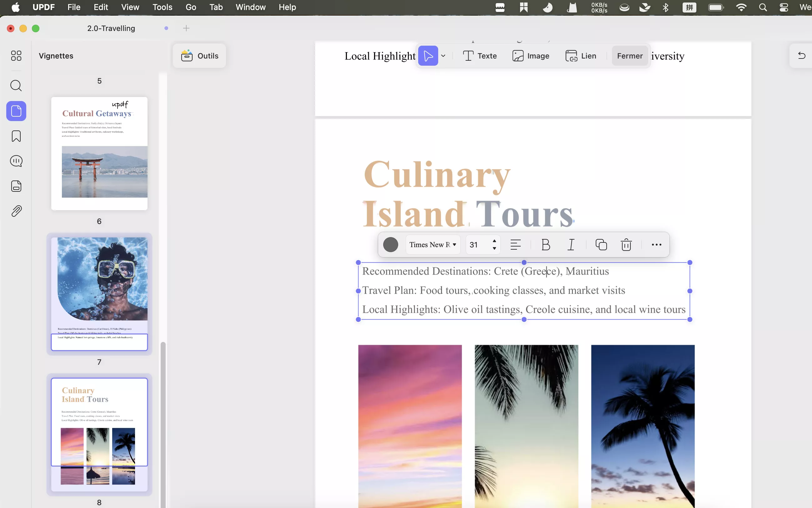This screenshot has width=812, height=508.
Task: Select the palm silhouette night image
Action: tap(643, 426)
